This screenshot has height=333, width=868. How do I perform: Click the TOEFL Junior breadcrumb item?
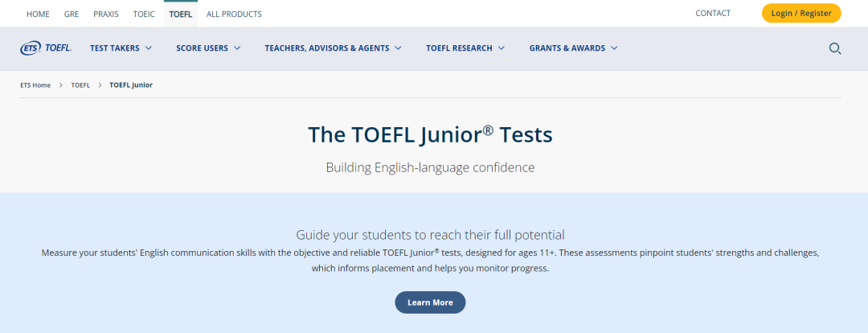131,84
